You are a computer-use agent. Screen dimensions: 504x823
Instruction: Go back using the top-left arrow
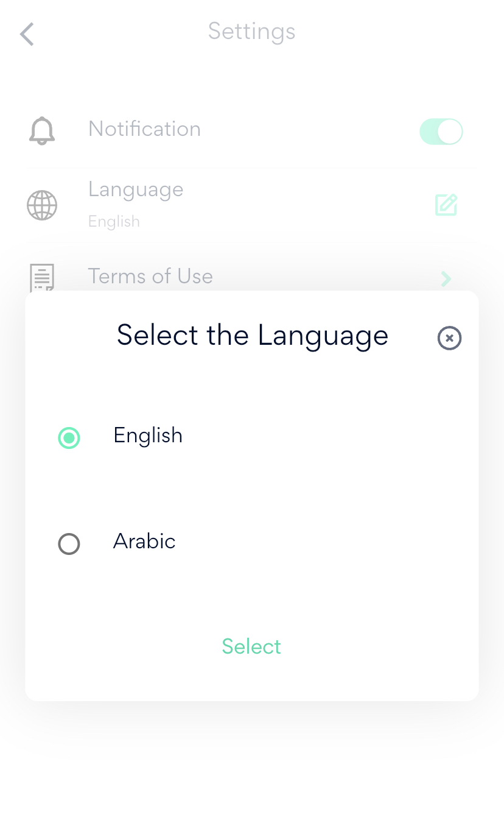[x=27, y=34]
